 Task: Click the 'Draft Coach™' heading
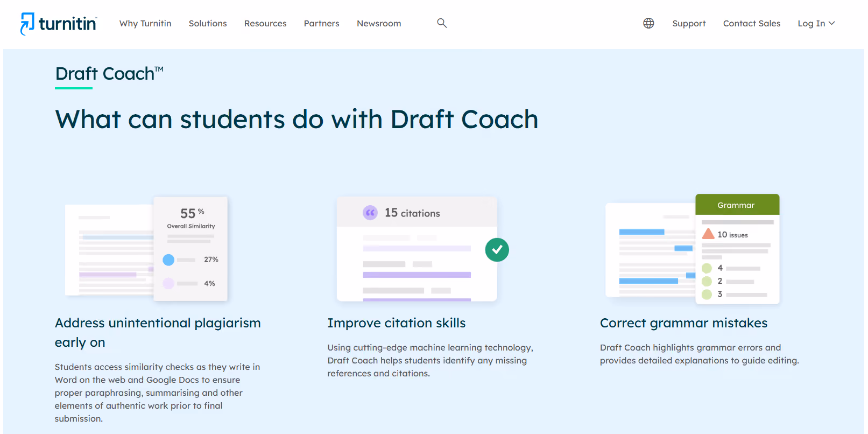click(109, 74)
